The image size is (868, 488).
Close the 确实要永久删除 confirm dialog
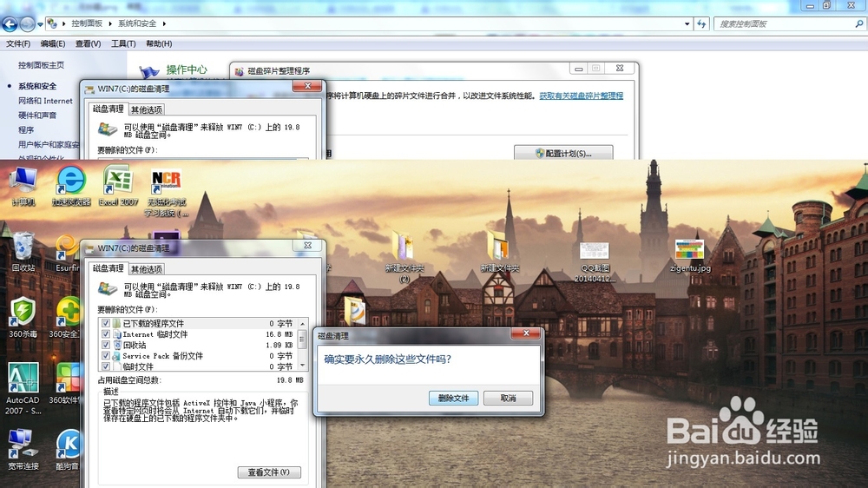pyautogui.click(x=527, y=333)
